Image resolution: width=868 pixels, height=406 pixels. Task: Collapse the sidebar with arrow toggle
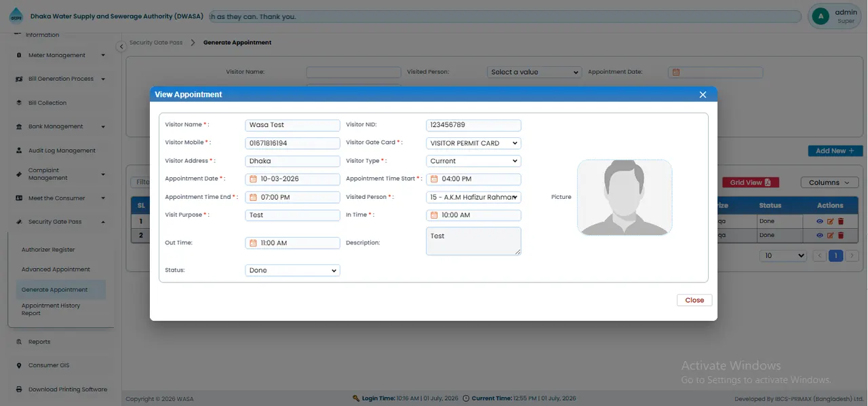121,47
